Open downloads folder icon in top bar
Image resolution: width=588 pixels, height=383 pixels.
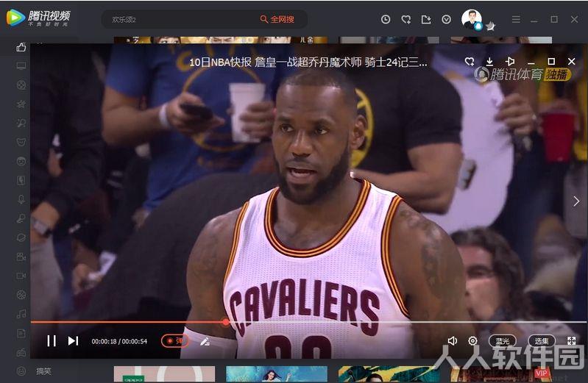[x=426, y=19]
